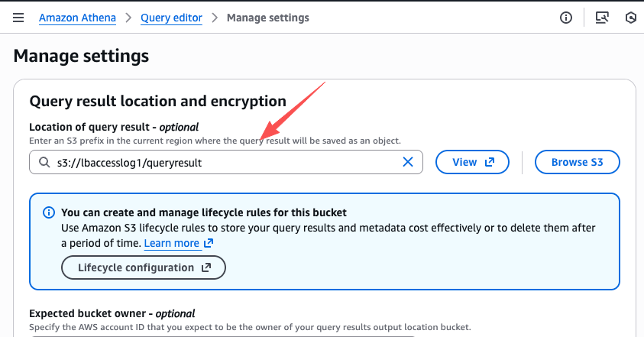Click the Expected bucket owner label
Viewport: 644px width, 337px height.
(112, 313)
